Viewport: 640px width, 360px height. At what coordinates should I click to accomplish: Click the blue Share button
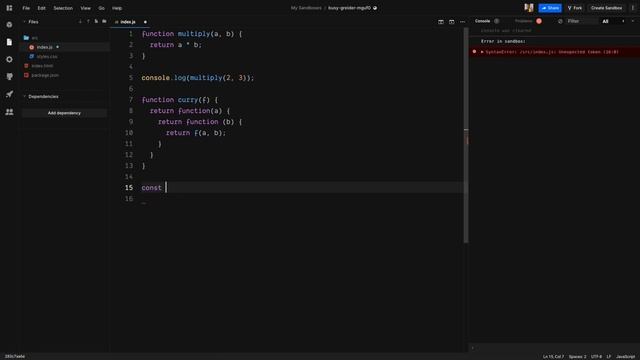coord(550,8)
